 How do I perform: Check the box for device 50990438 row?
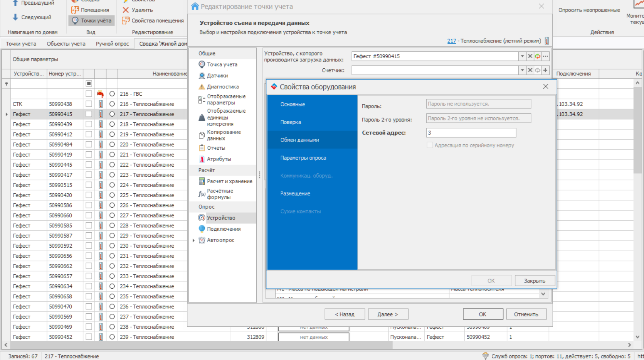89,104
